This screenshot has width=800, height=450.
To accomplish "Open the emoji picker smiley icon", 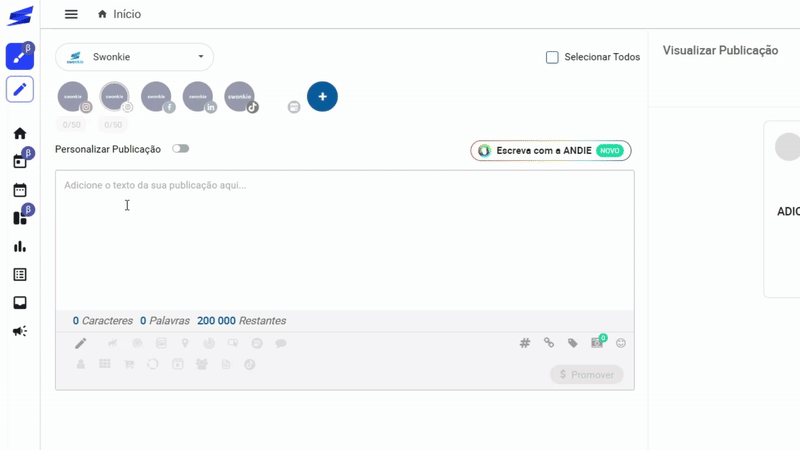I will [621, 343].
